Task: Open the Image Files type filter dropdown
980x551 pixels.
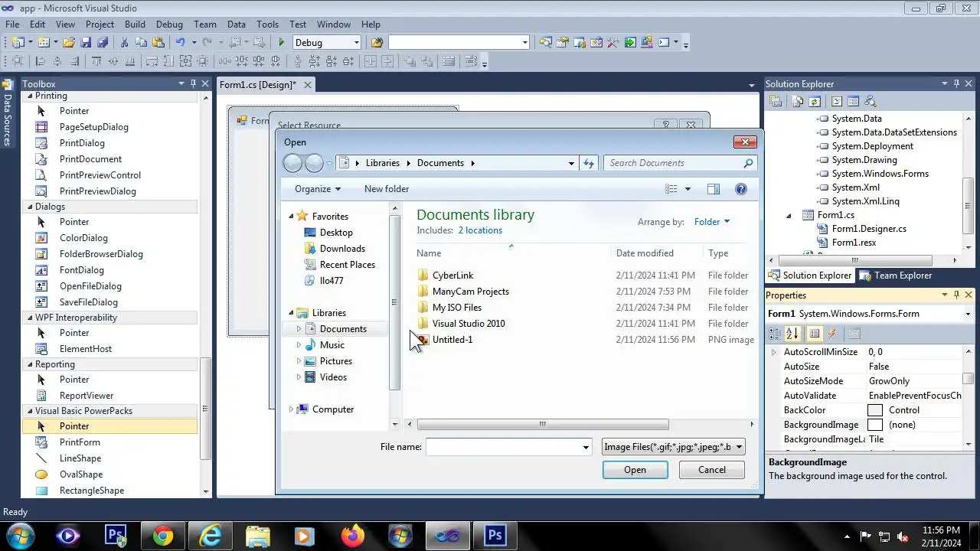Action: pos(673,447)
